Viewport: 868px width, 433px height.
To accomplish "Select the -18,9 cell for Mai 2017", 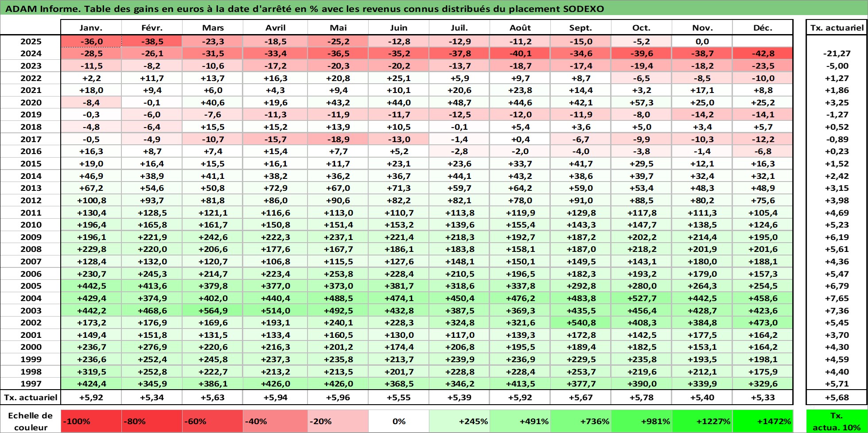I will (338, 139).
